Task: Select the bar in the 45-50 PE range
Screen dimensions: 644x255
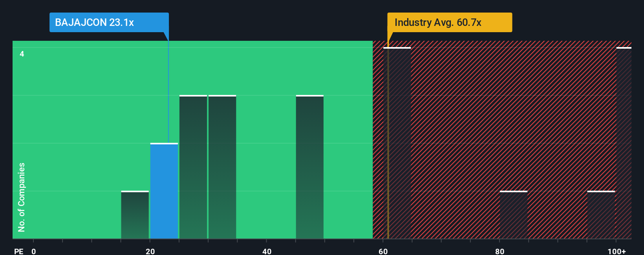Action: pyautogui.click(x=310, y=167)
